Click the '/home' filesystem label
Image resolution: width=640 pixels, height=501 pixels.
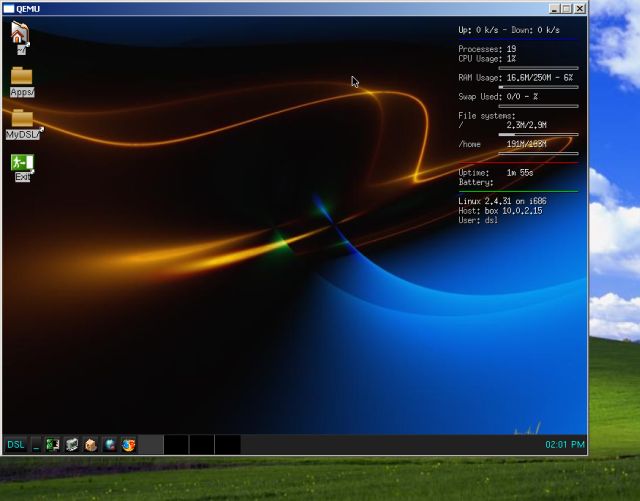pyautogui.click(x=469, y=144)
